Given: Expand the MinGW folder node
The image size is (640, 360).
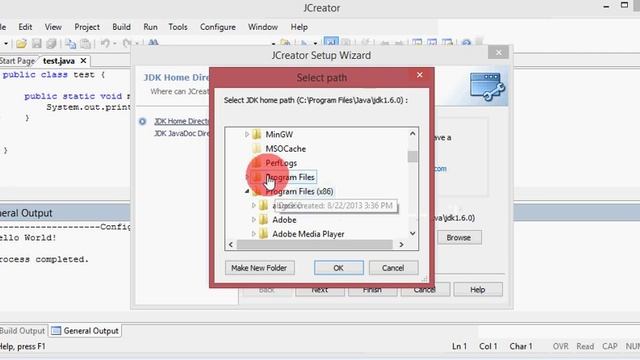Looking at the screenshot, I should coord(247,134).
